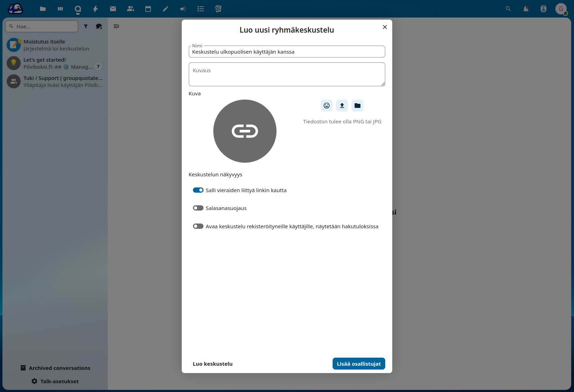
Task: Click the Kuvaus text area
Action: [x=287, y=74]
